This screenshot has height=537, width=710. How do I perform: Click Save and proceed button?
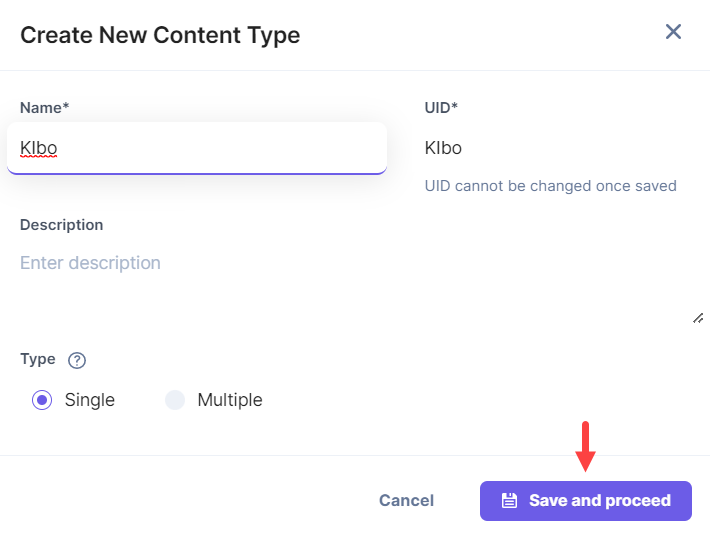tap(586, 501)
